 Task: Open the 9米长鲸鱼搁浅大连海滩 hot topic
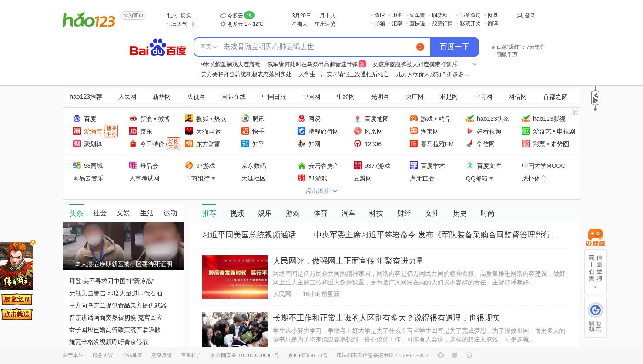[x=231, y=64]
